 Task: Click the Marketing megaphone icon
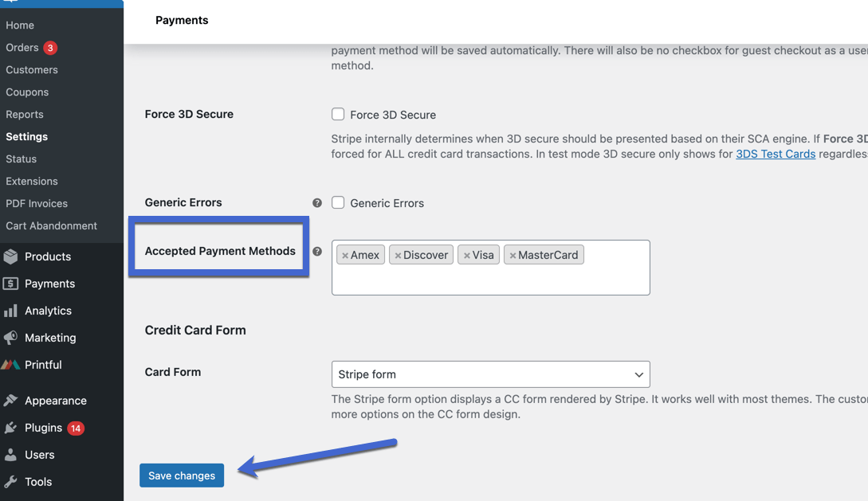tap(10, 338)
